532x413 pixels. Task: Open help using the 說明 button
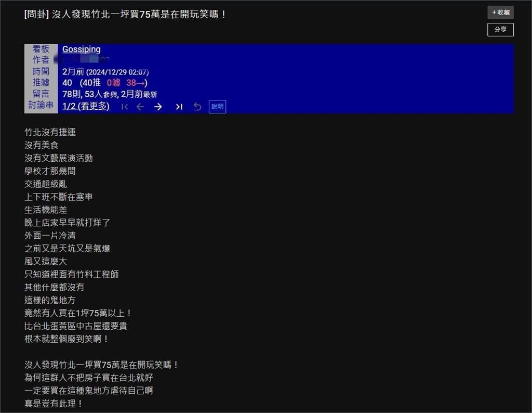click(x=217, y=107)
